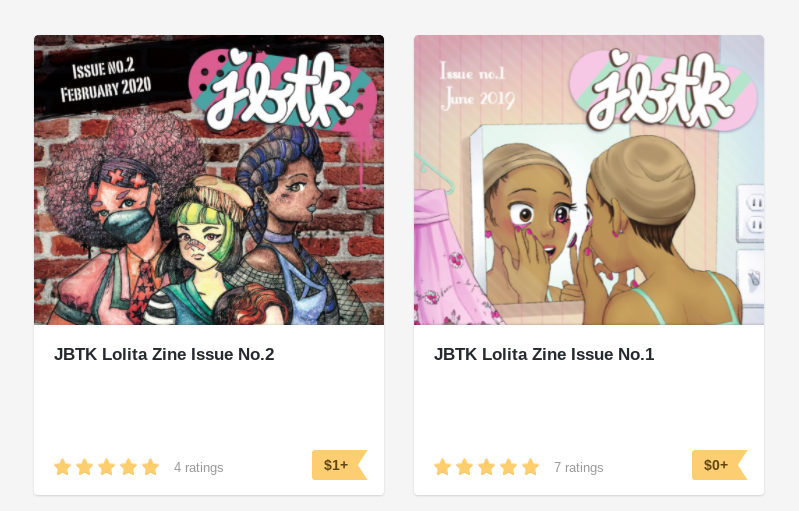
Task: Click the JBTK logo on Issue No.1 cover
Action: [x=662, y=91]
